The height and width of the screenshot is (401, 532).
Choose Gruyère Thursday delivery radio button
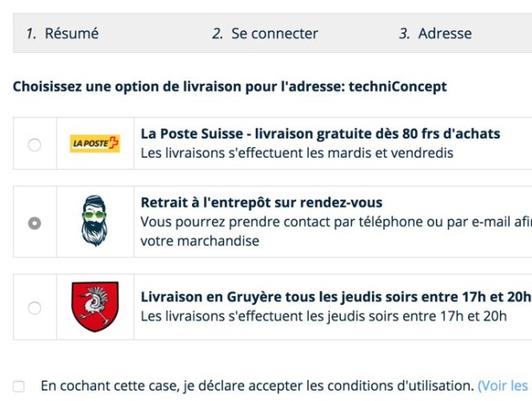(x=35, y=307)
